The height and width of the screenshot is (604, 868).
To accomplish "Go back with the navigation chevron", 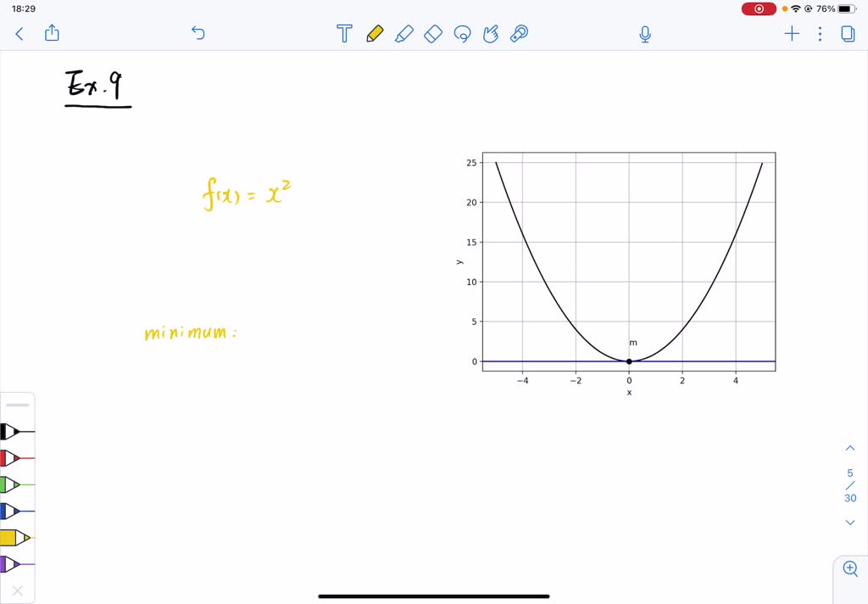I will click(19, 33).
